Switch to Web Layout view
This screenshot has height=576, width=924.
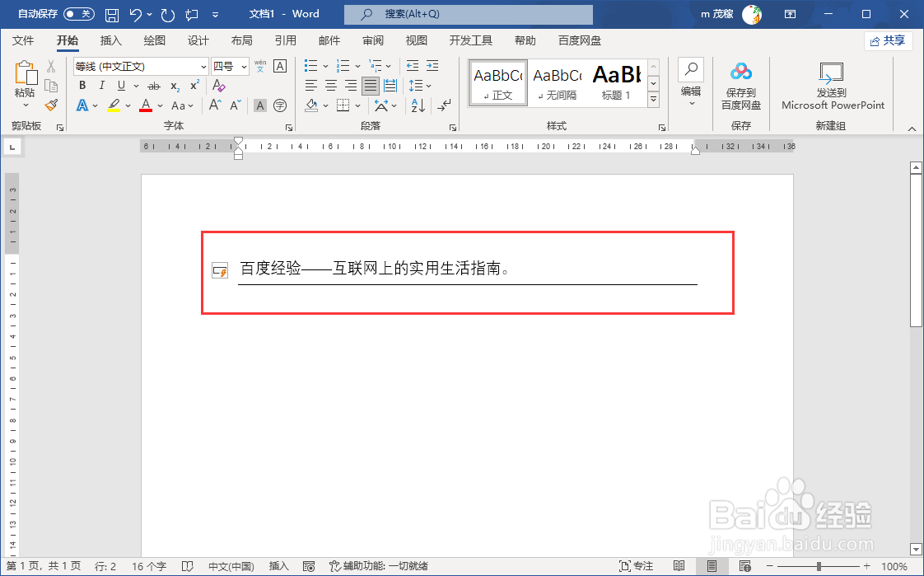tap(744, 566)
